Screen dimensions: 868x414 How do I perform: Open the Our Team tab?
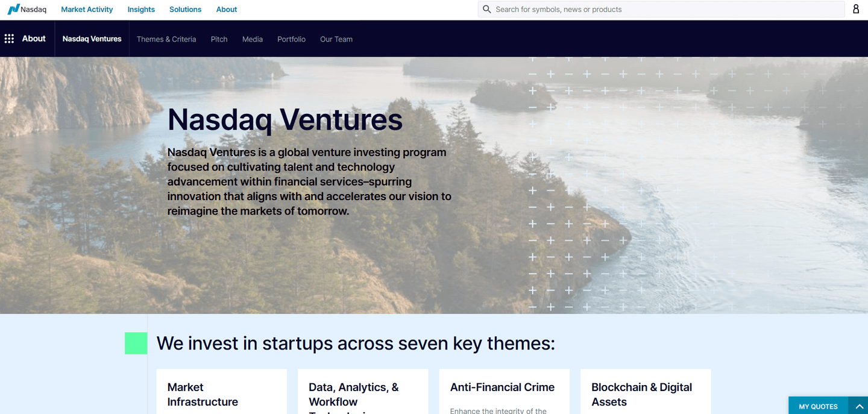336,39
